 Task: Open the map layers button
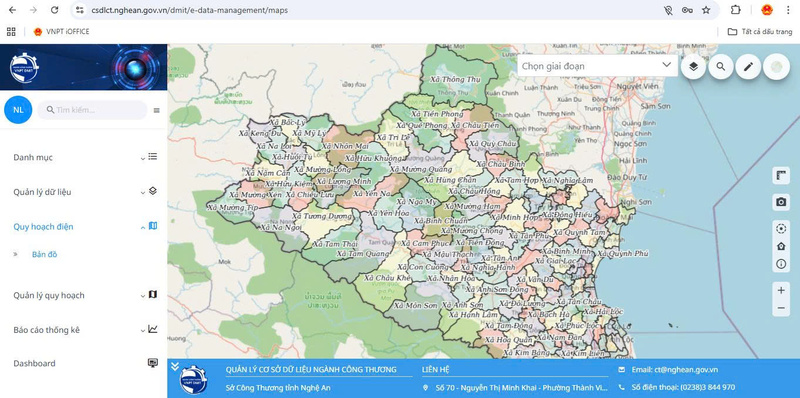693,66
